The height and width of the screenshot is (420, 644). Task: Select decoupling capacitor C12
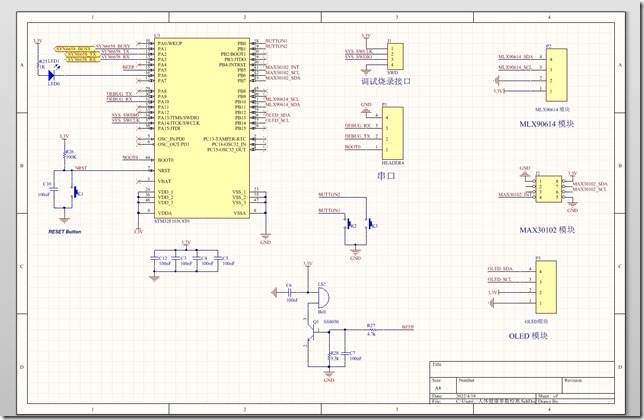tap(154, 259)
